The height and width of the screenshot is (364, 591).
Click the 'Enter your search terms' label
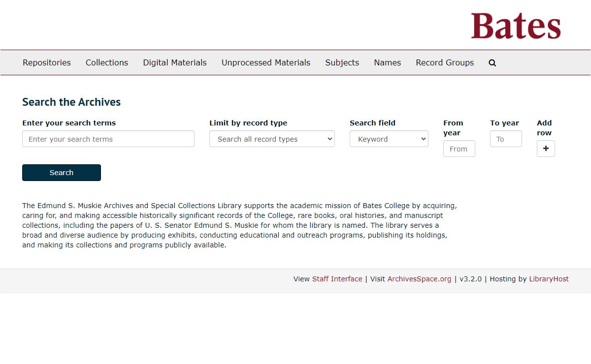coord(69,123)
